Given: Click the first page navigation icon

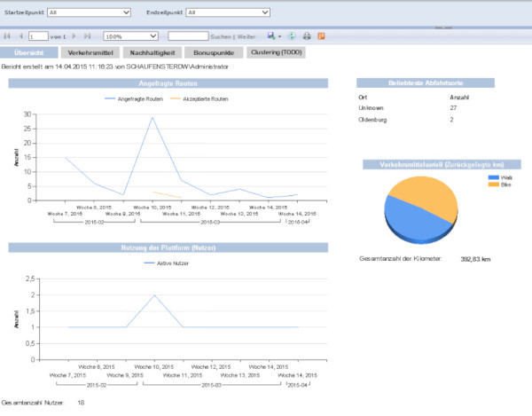Looking at the screenshot, I should pyautogui.click(x=7, y=36).
